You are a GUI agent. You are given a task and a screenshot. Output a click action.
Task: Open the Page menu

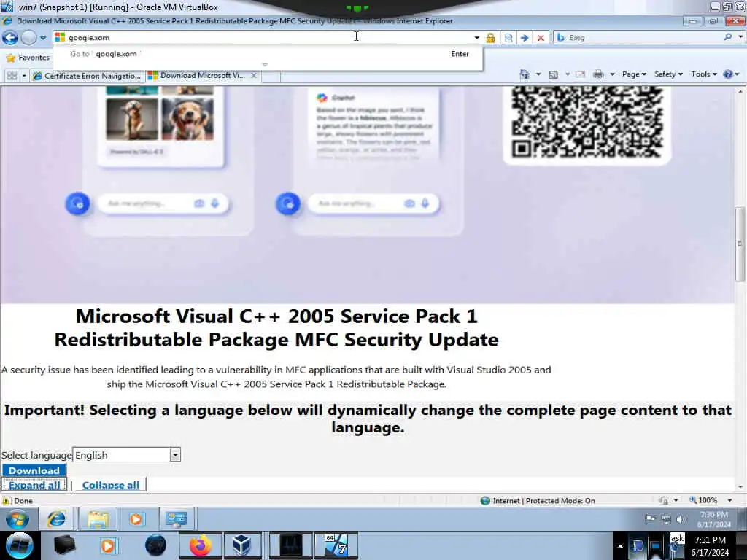pyautogui.click(x=634, y=74)
